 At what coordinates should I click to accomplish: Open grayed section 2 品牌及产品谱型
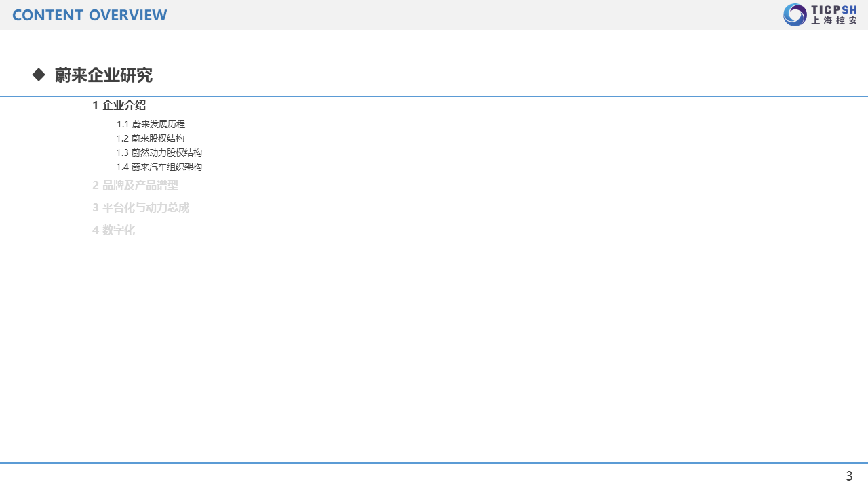[x=136, y=185]
